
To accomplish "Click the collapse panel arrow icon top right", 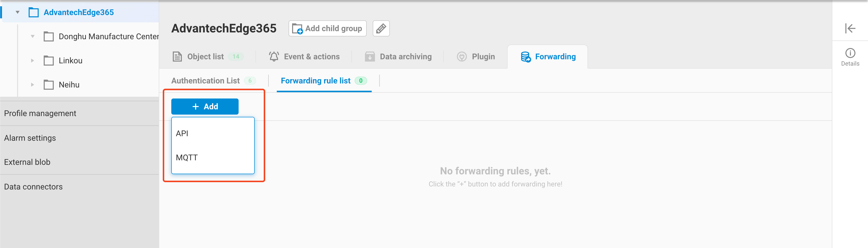I will (850, 28).
